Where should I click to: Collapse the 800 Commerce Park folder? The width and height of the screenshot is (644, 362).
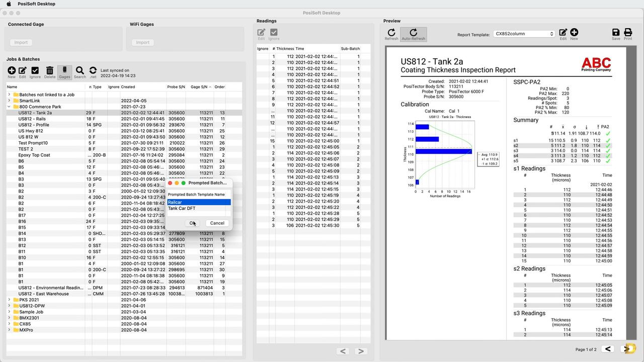pyautogui.click(x=9, y=107)
